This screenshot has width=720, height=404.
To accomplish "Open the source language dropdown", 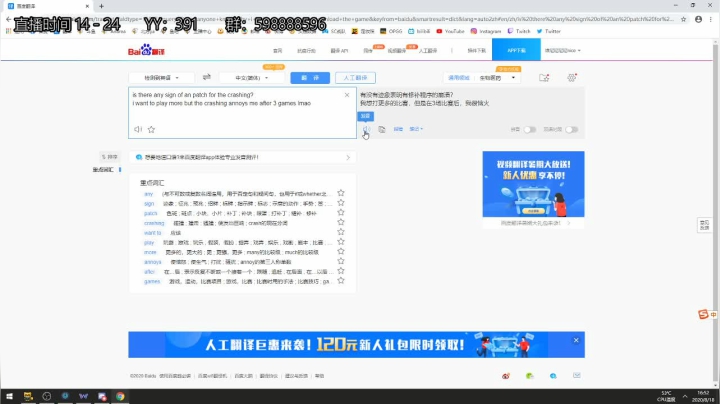I will (161, 78).
